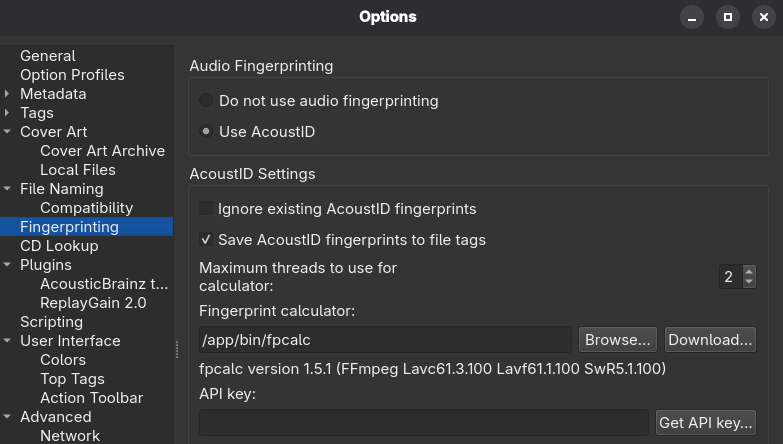
Task: Select 'Do not use audio fingerprinting' radio
Action: (206, 101)
